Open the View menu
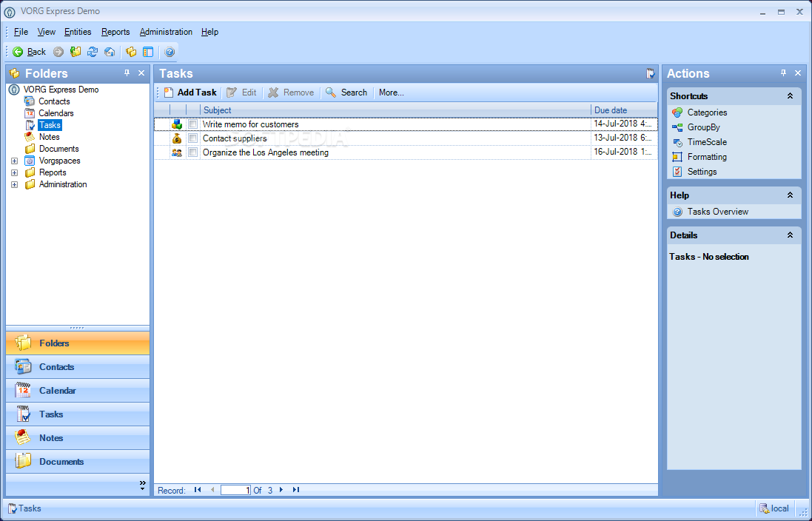 46,32
